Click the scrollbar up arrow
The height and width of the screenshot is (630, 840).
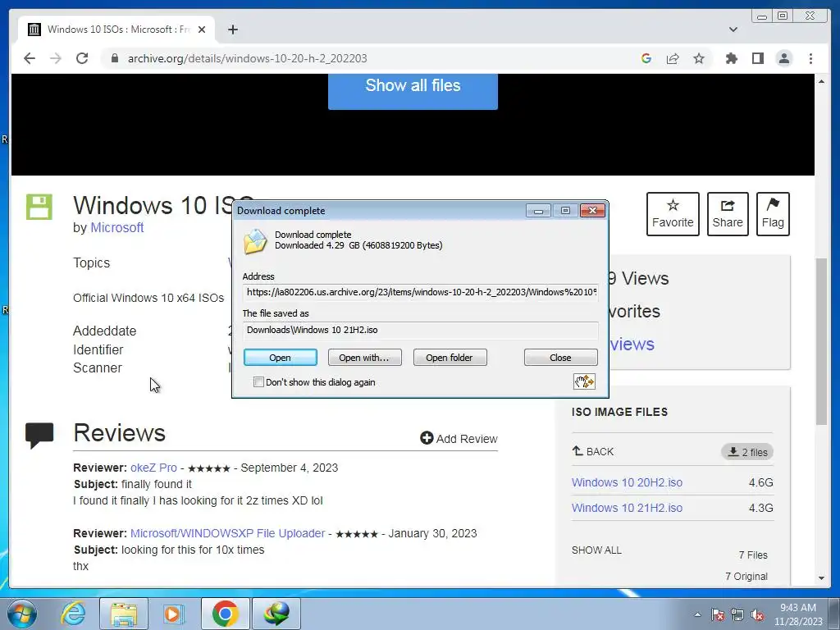tap(821, 81)
